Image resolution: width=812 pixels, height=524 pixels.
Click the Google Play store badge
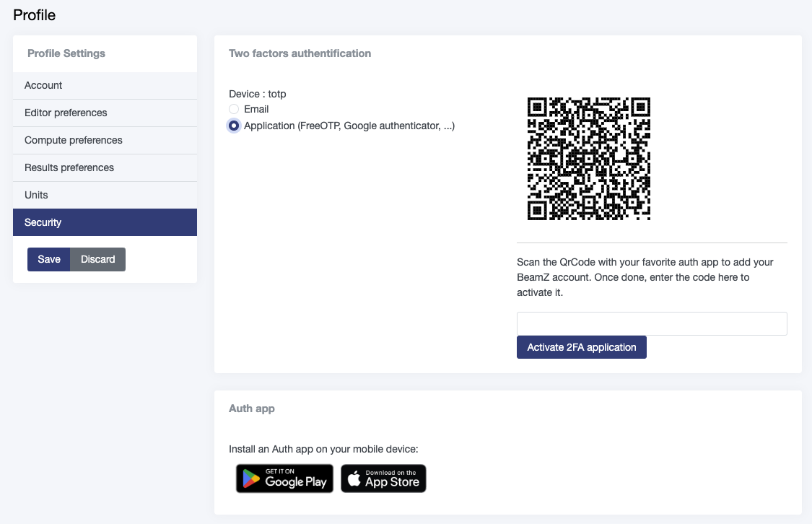tap(284, 479)
